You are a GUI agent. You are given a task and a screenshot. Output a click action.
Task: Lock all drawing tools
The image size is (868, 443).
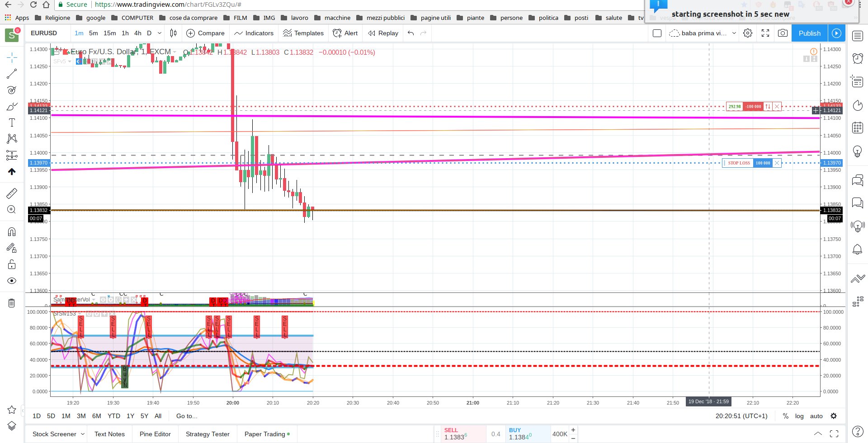pos(12,264)
